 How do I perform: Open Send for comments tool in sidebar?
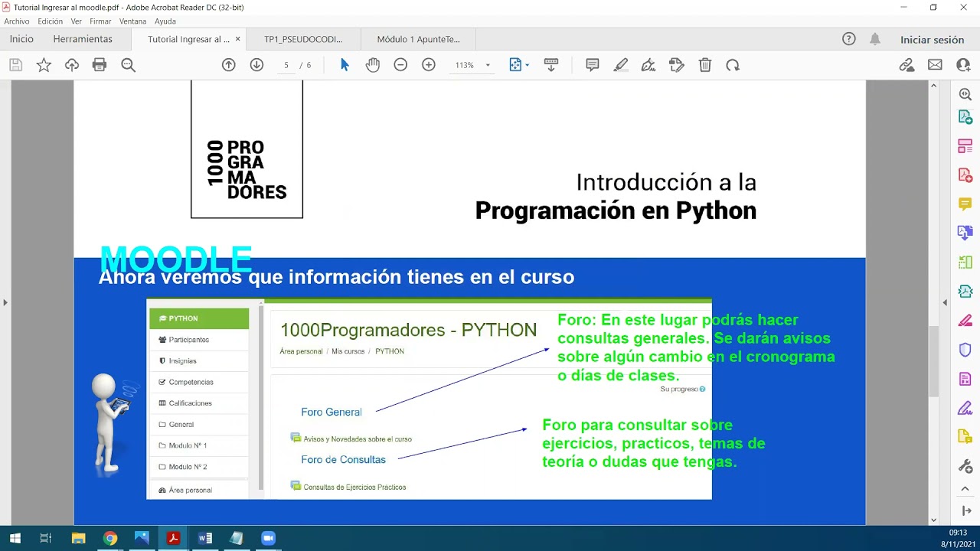[x=965, y=437]
